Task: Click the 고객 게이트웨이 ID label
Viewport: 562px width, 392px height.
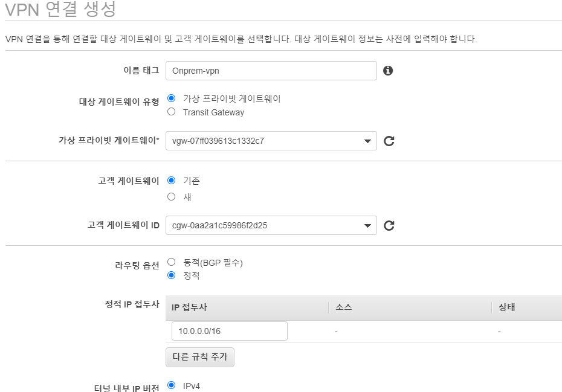Action: pyautogui.click(x=124, y=225)
